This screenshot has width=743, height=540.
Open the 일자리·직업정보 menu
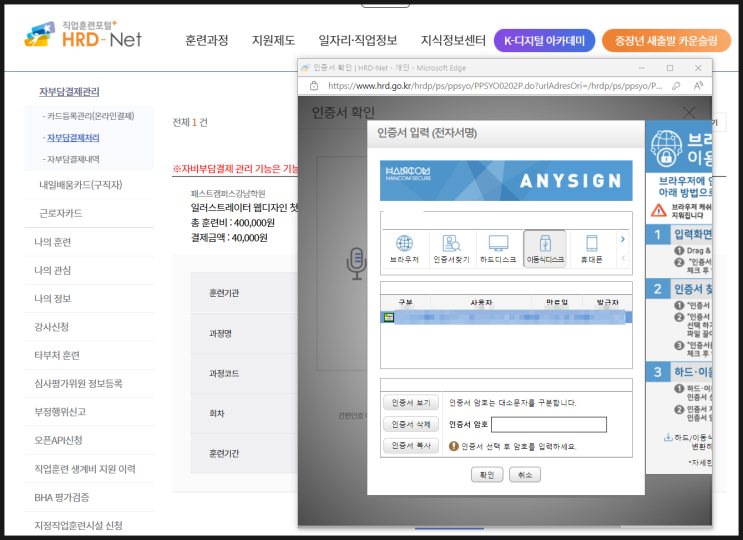pyautogui.click(x=358, y=41)
